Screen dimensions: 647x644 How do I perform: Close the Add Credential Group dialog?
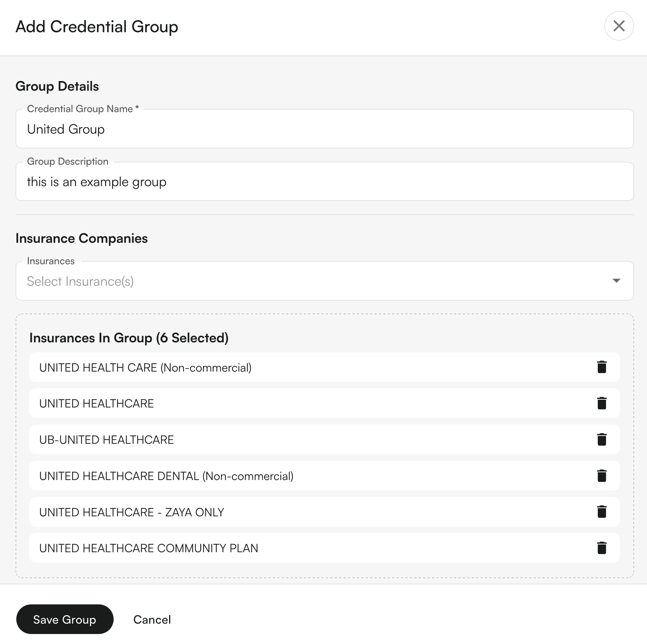pyautogui.click(x=619, y=26)
